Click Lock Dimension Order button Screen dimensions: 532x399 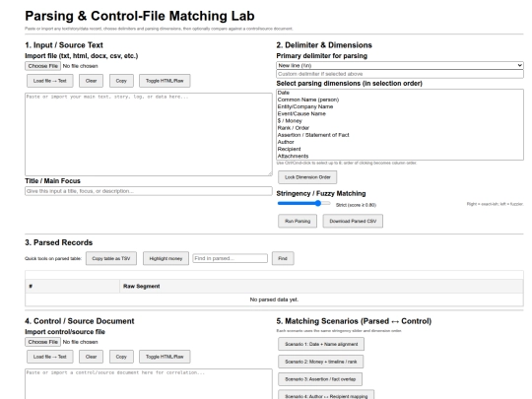click(x=307, y=177)
